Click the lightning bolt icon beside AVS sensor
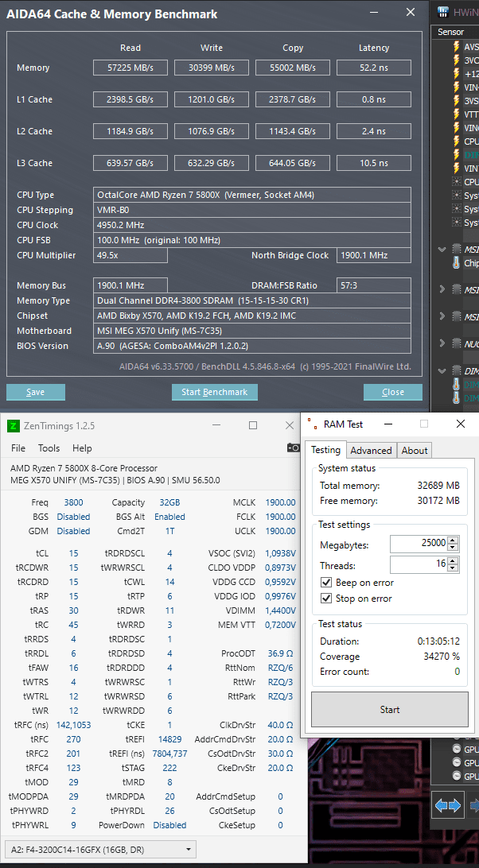This screenshot has height=868, width=479. [457, 46]
